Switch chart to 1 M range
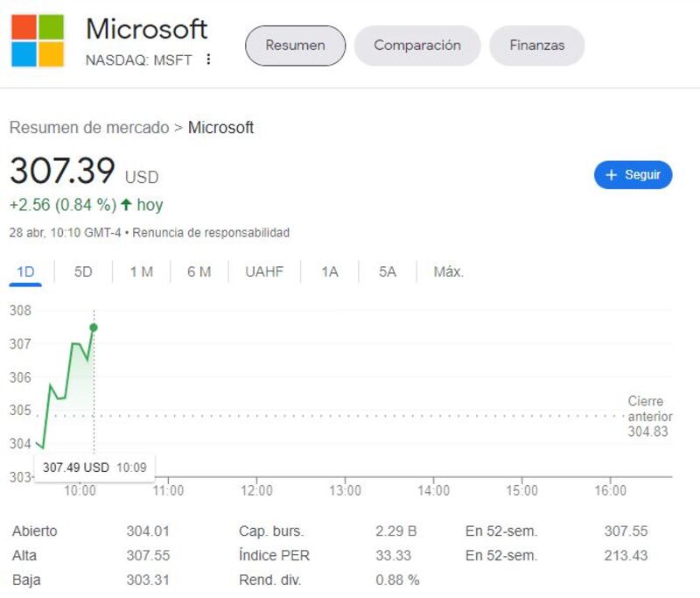700x598 pixels. click(x=141, y=271)
